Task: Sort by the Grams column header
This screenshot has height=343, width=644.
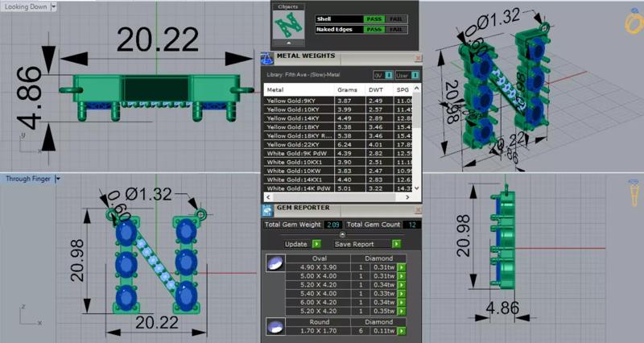Action: (349, 89)
